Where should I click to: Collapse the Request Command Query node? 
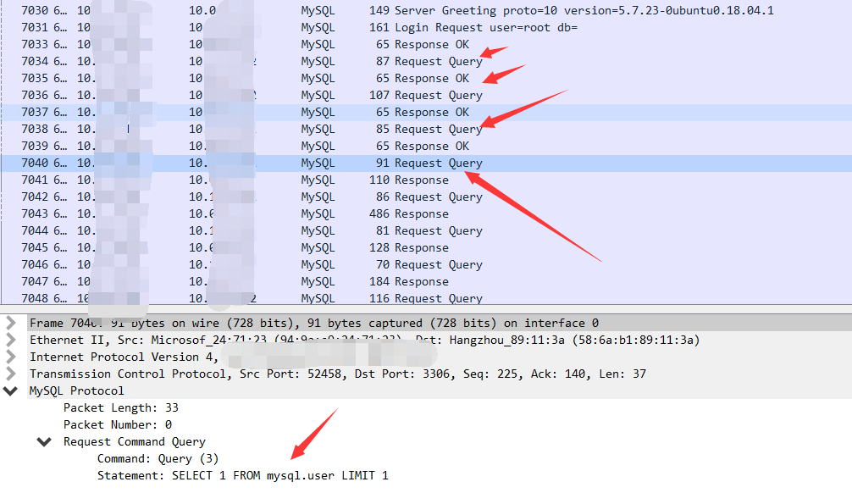tap(44, 441)
